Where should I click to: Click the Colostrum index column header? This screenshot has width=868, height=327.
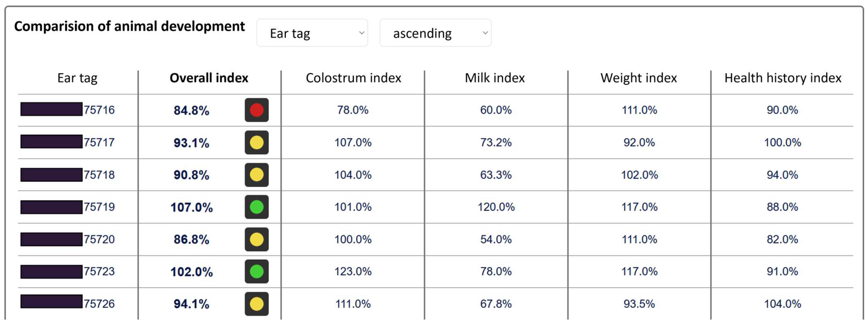click(x=353, y=78)
